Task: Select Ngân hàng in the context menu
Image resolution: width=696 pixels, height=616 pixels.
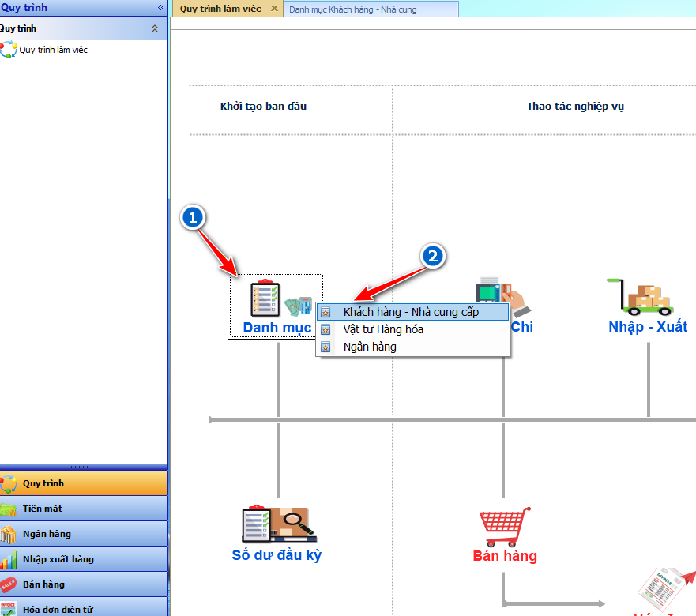Action: click(370, 347)
